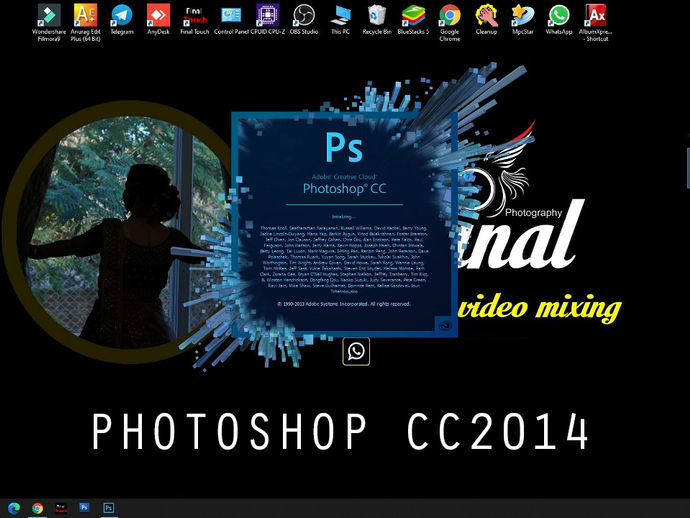Open the Google Chrome desktop shortcut

point(450,22)
